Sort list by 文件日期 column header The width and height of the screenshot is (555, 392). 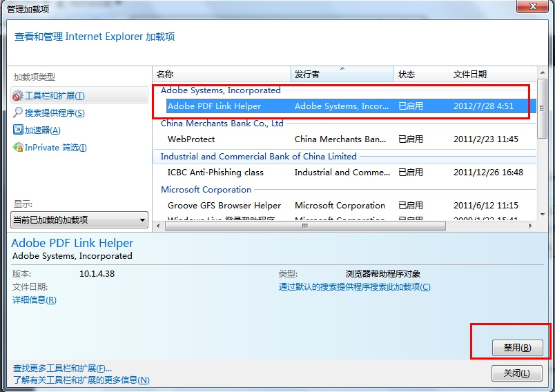490,75
